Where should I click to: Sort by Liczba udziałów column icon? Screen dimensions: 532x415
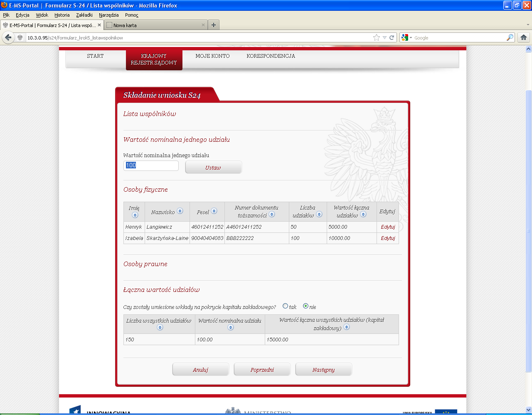click(x=319, y=214)
